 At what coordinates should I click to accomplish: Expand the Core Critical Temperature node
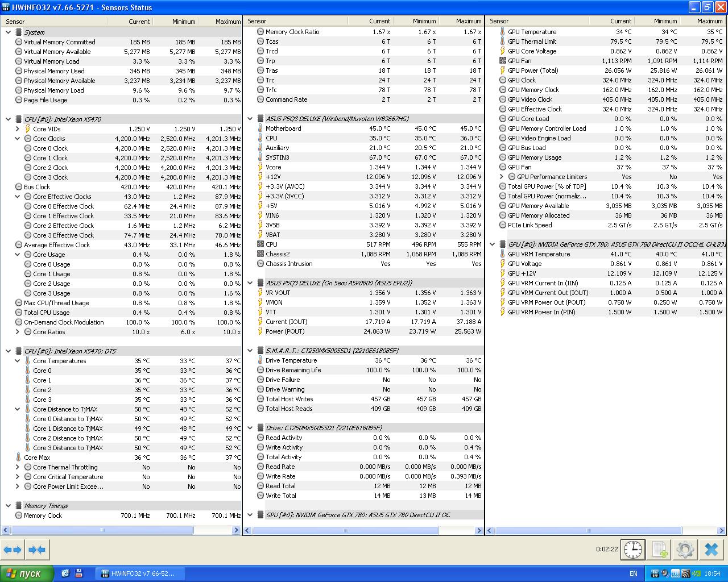(18, 477)
